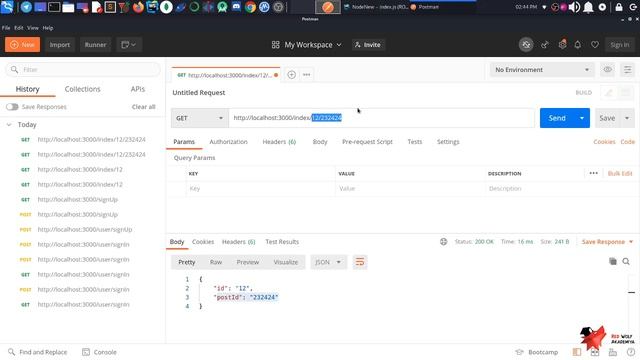Screen dimensions: 640x360
Task: Click the Import button
Action: [60, 44]
